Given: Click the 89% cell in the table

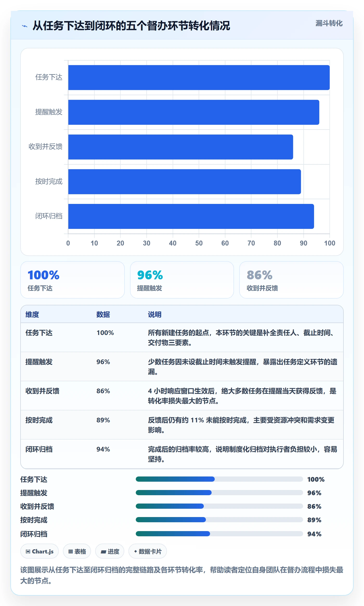Looking at the screenshot, I should point(103,420).
